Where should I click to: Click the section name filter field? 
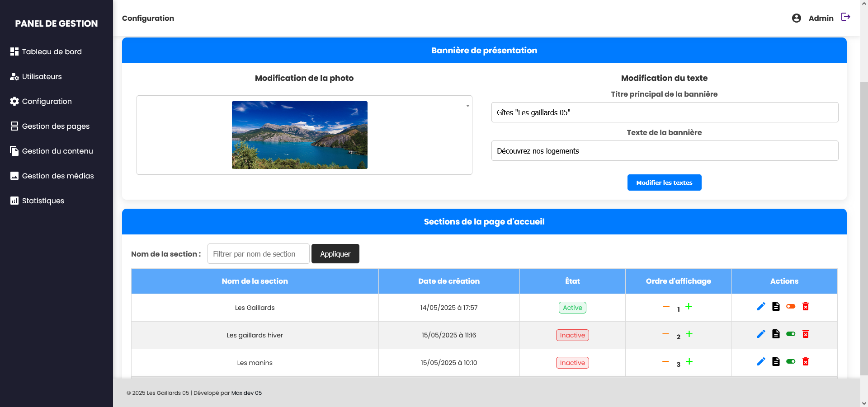pos(259,254)
